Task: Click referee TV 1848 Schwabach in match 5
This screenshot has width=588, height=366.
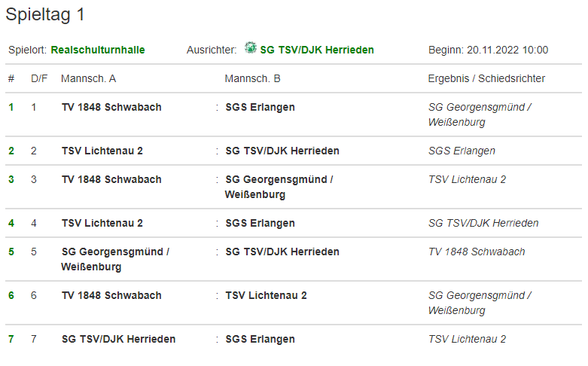Action: coord(477,252)
